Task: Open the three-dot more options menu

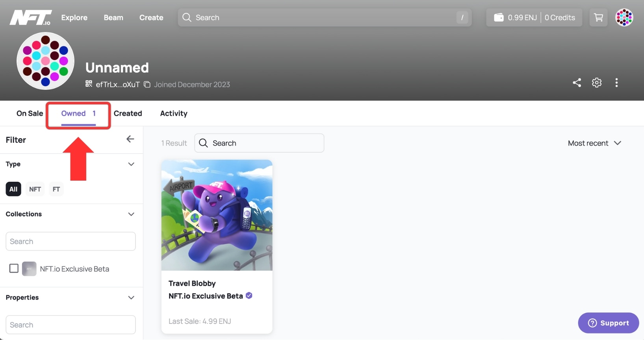Action: pyautogui.click(x=616, y=83)
